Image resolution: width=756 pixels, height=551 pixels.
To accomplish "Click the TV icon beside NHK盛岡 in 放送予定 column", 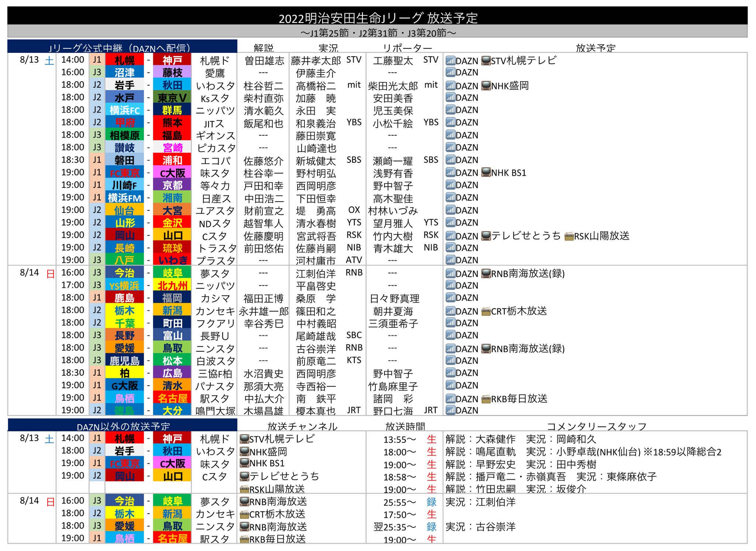I will 486,86.
